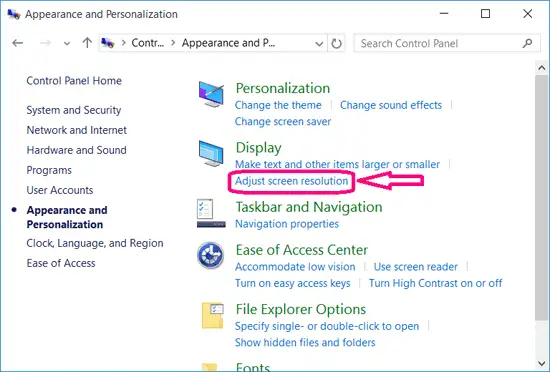Click the Control Panel icon in the address bar
Viewport: 550px width, 372px height.
click(x=108, y=43)
